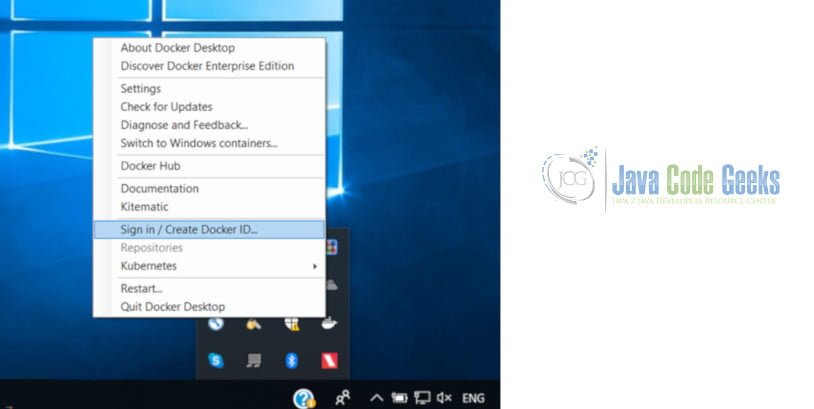814x409 pixels.
Task: Collapse the hidden icons tray chevron
Action: pyautogui.click(x=376, y=398)
